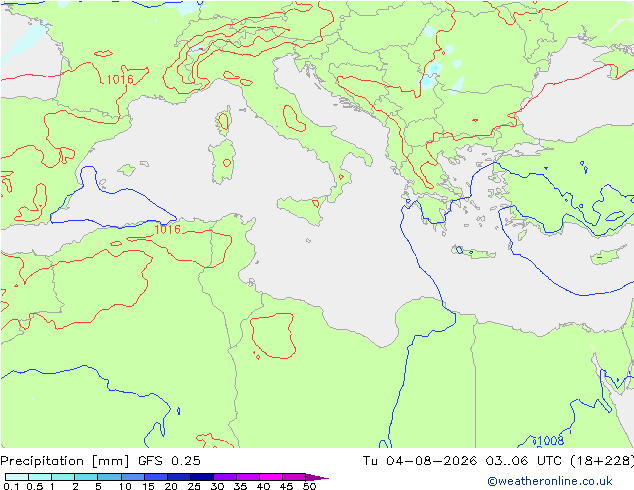
Task: Select the magenta legend swatch between 40 and 45
Action: tap(271, 477)
